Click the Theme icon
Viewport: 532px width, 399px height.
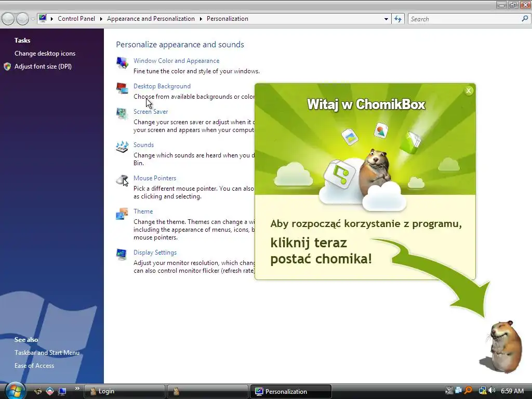click(x=122, y=214)
